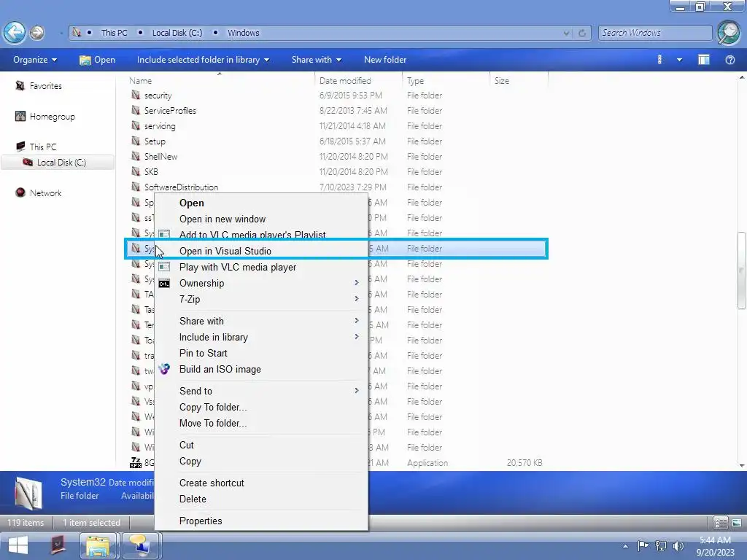This screenshot has width=747, height=560.
Task: Toggle the preview pane icon
Action: [x=704, y=60]
